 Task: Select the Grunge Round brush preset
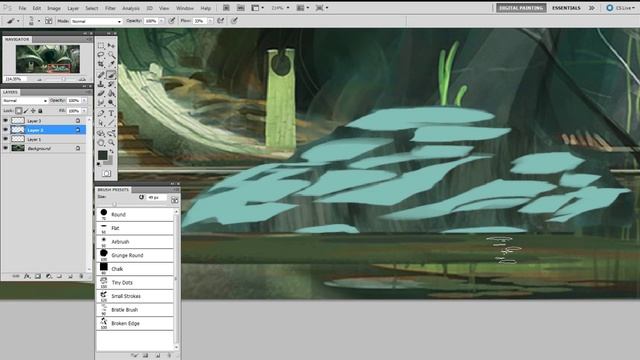click(135, 255)
